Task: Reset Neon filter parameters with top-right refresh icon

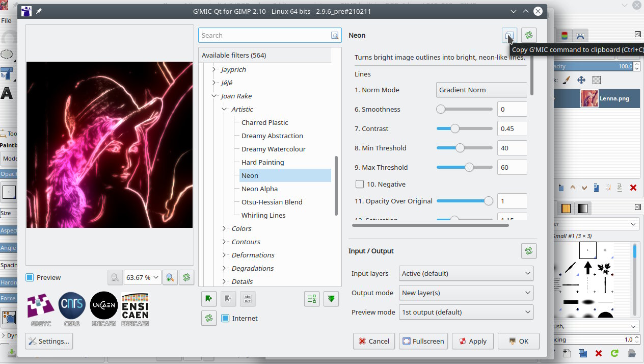Action: click(x=529, y=35)
